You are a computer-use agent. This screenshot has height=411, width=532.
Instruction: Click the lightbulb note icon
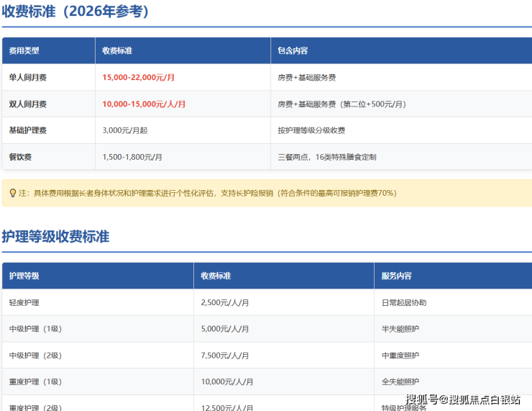[x=12, y=194]
